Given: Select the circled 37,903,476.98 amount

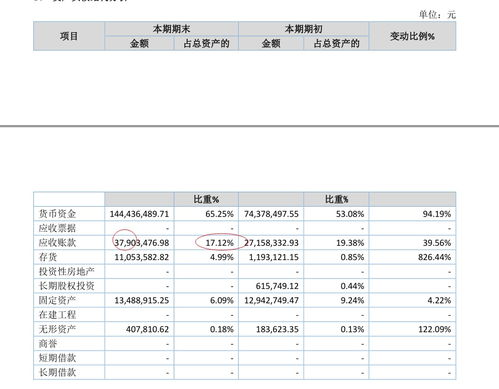Looking at the screenshot, I should 142,243.
